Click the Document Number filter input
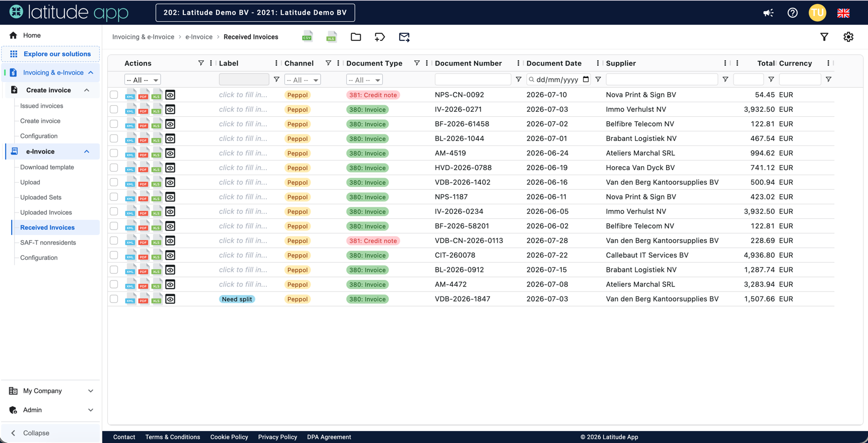 [473, 80]
